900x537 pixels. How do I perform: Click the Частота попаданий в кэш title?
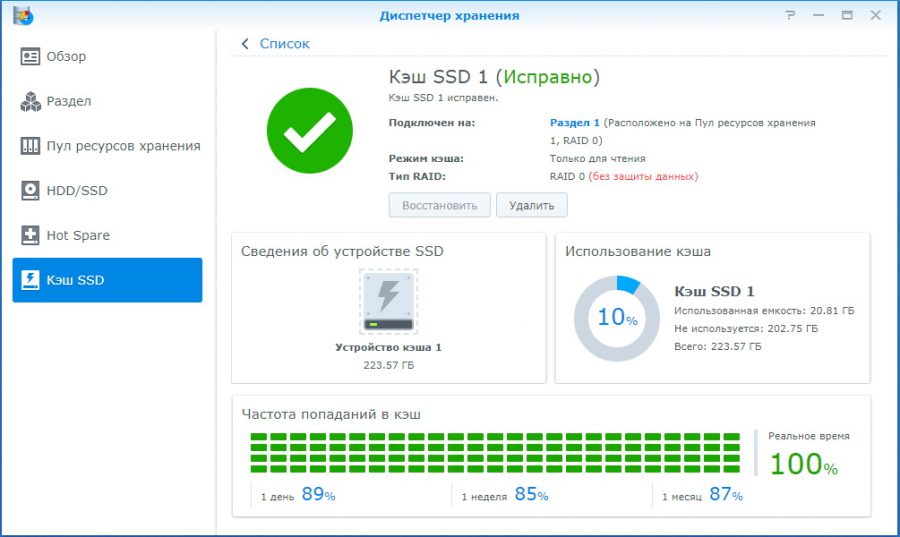pyautogui.click(x=331, y=414)
